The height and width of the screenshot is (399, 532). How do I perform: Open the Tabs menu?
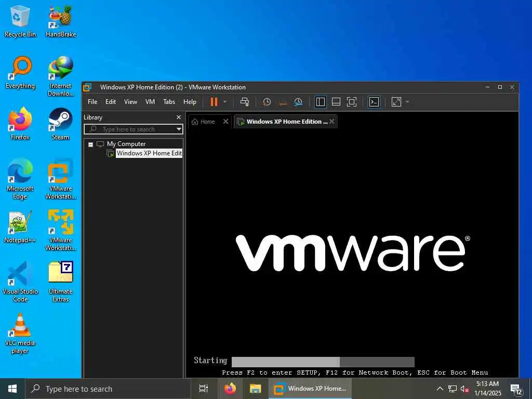169,102
